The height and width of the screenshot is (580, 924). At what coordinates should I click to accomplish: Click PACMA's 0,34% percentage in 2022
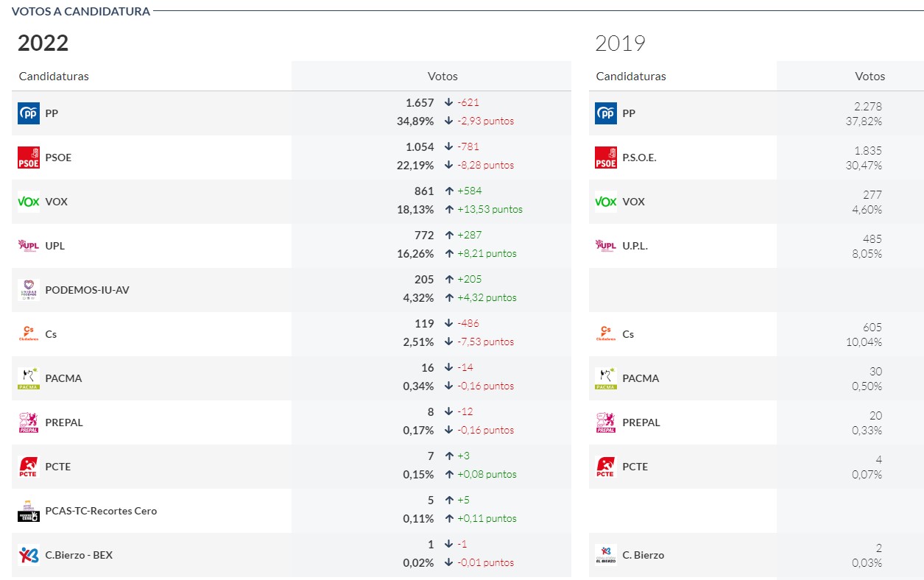pos(418,386)
